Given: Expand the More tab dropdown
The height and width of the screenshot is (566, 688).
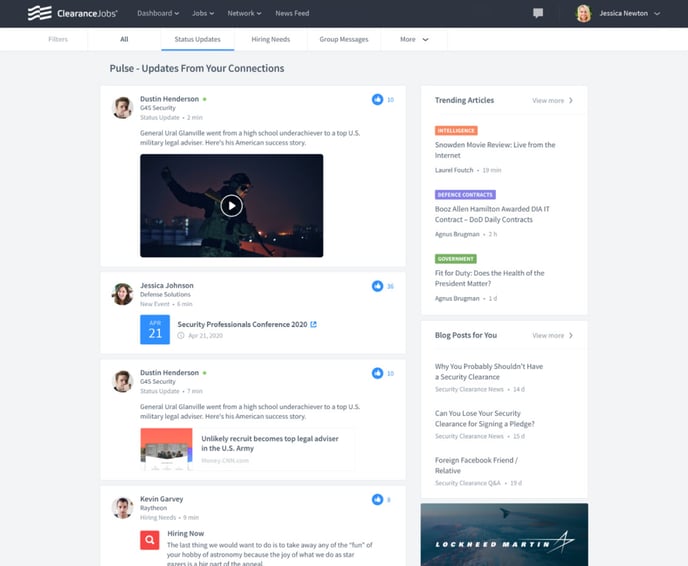Looking at the screenshot, I should click(414, 39).
